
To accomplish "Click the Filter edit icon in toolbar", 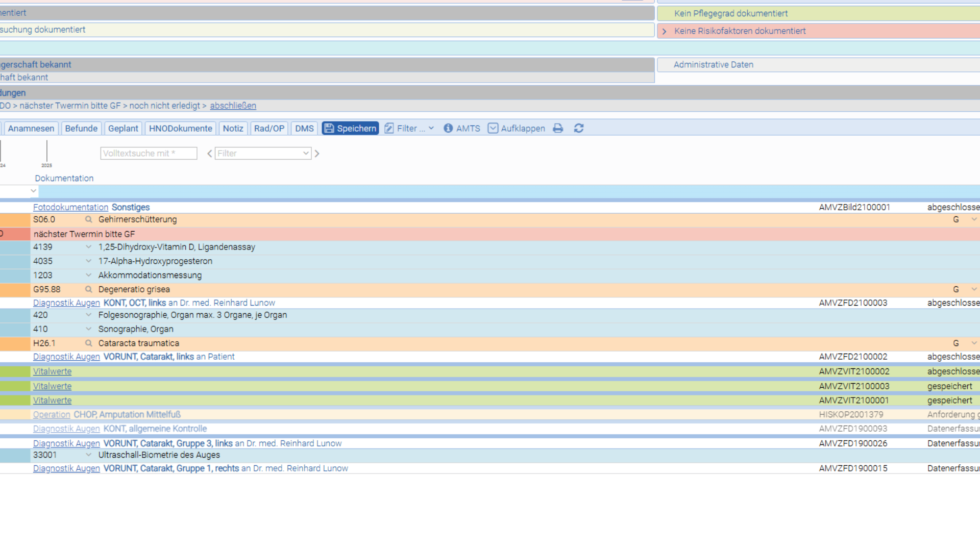I will [x=389, y=129].
